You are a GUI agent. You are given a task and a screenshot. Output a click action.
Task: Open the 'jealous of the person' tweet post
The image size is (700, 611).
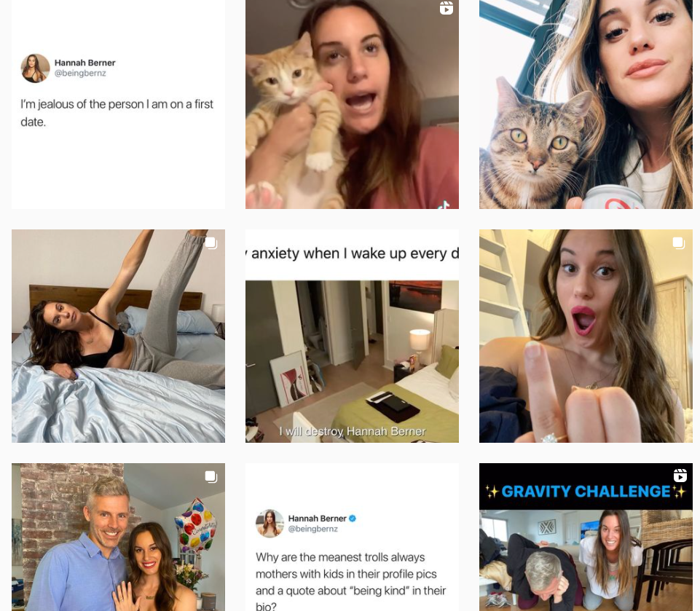(x=118, y=104)
